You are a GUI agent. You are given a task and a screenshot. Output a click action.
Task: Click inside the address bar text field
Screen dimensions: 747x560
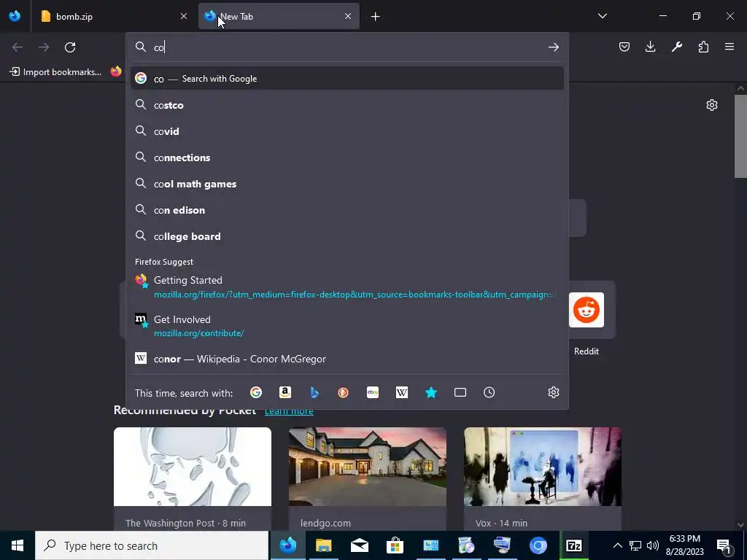click(x=348, y=47)
